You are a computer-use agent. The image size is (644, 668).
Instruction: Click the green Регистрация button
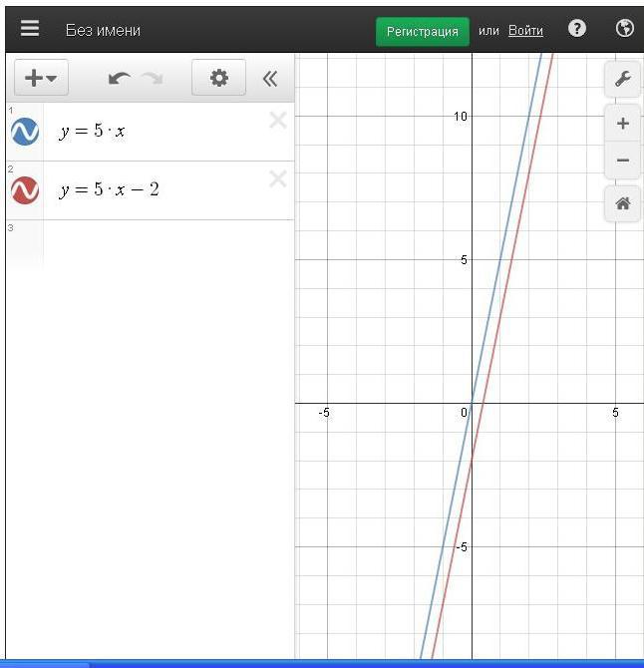coord(423,31)
